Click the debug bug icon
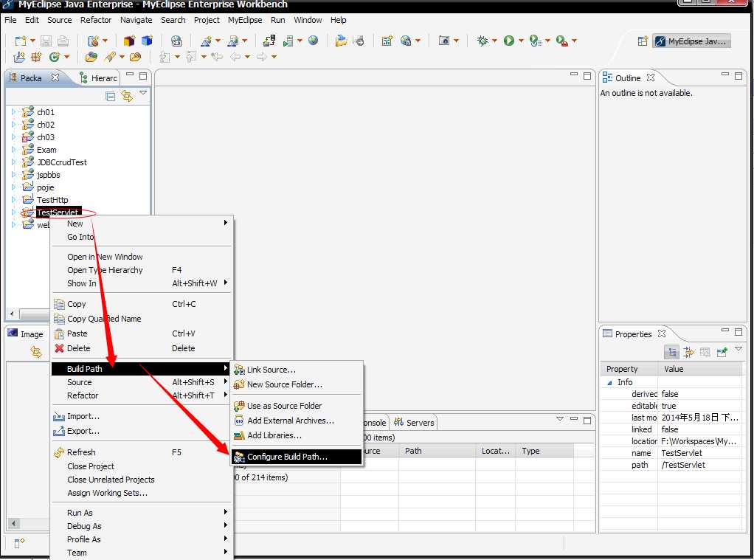Screen dimensions: 754x560 (483, 41)
